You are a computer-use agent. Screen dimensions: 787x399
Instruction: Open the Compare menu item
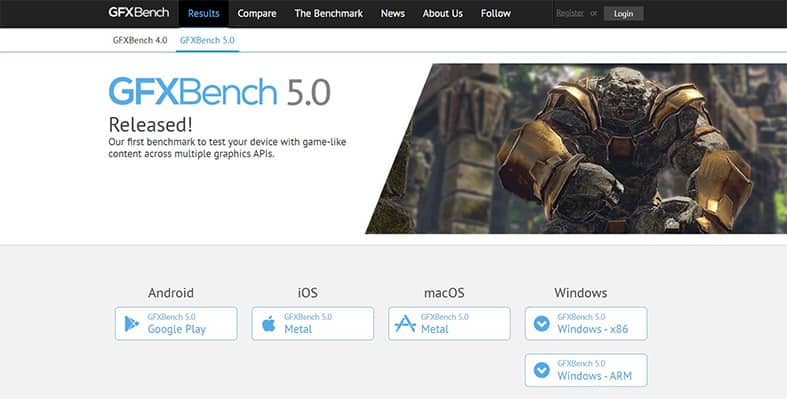(257, 14)
